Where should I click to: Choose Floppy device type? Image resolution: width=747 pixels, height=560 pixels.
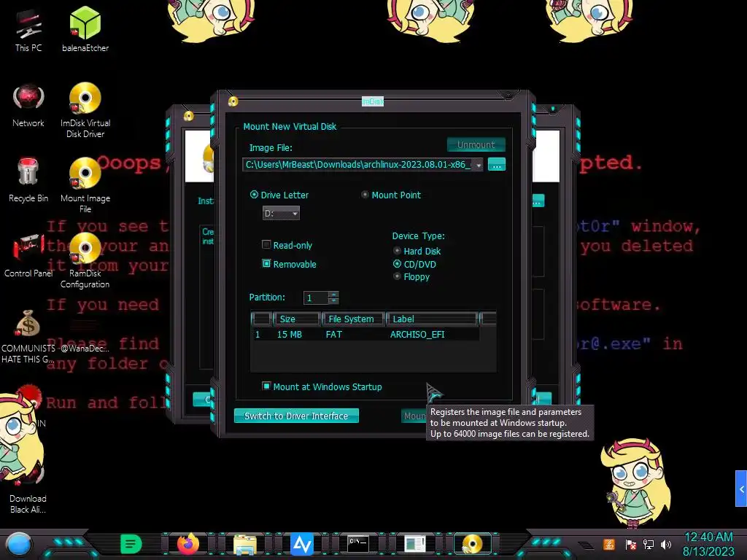pyautogui.click(x=397, y=276)
